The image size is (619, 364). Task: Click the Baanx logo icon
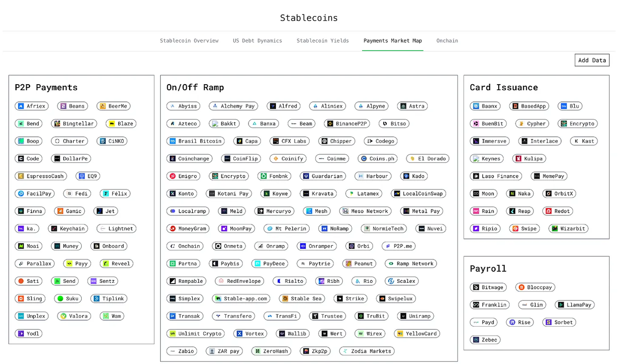pyautogui.click(x=476, y=106)
